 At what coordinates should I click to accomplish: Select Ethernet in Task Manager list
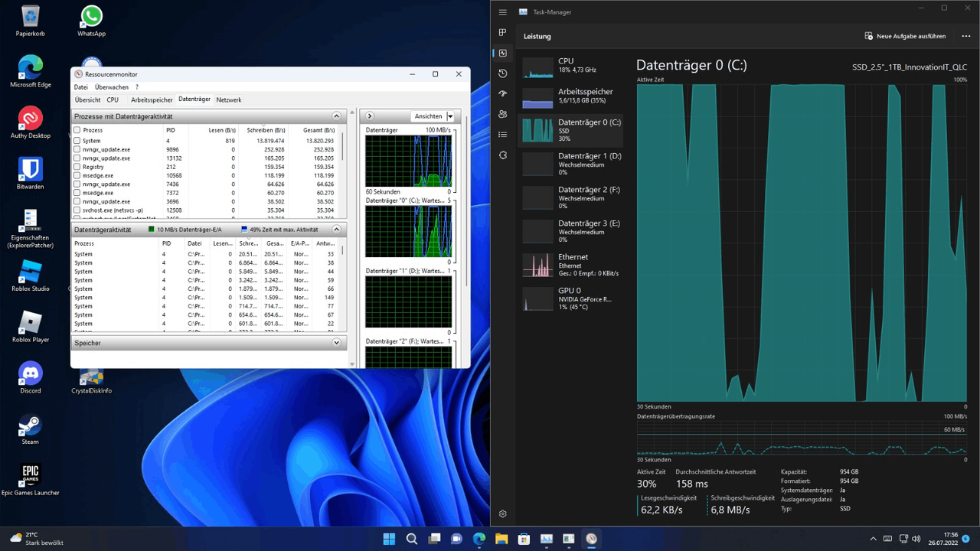(x=570, y=265)
